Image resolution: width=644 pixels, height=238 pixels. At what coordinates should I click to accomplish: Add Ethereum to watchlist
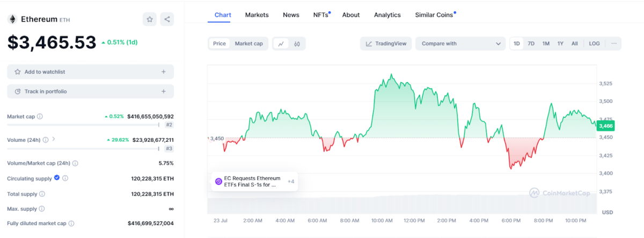click(x=90, y=71)
